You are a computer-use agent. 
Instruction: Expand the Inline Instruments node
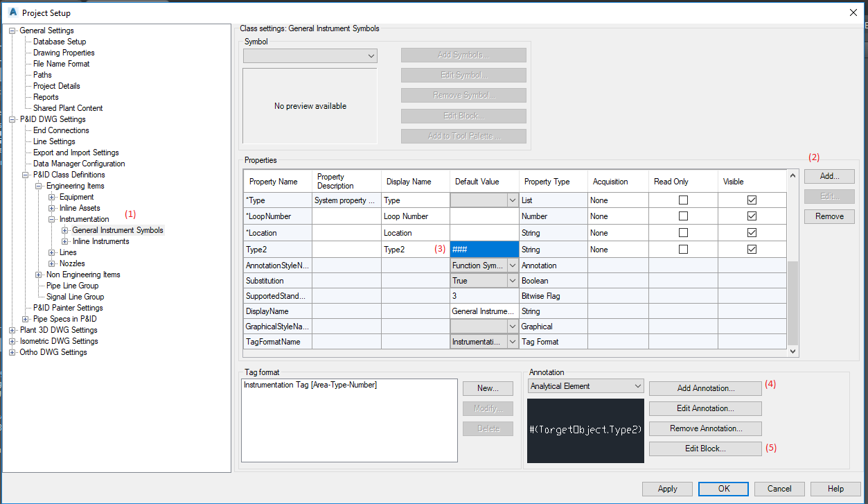(64, 241)
